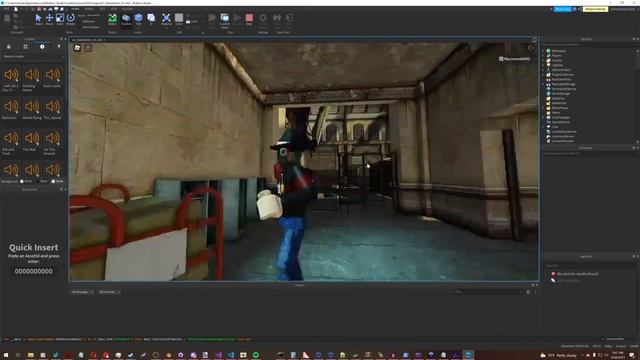
Task: Stop the playtest with the red Stop button
Action: [249, 19]
